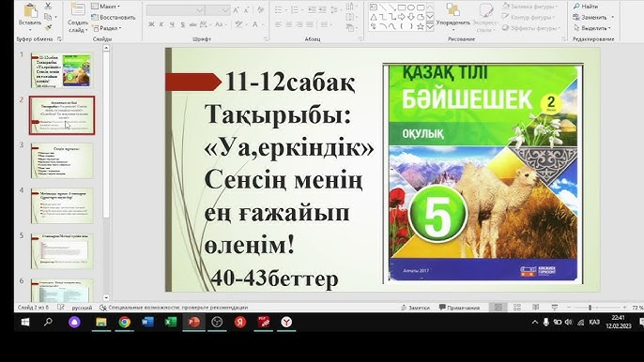The height and width of the screenshot is (362, 644).
Task: Open File Explorer from the taskbar
Action: click(101, 323)
